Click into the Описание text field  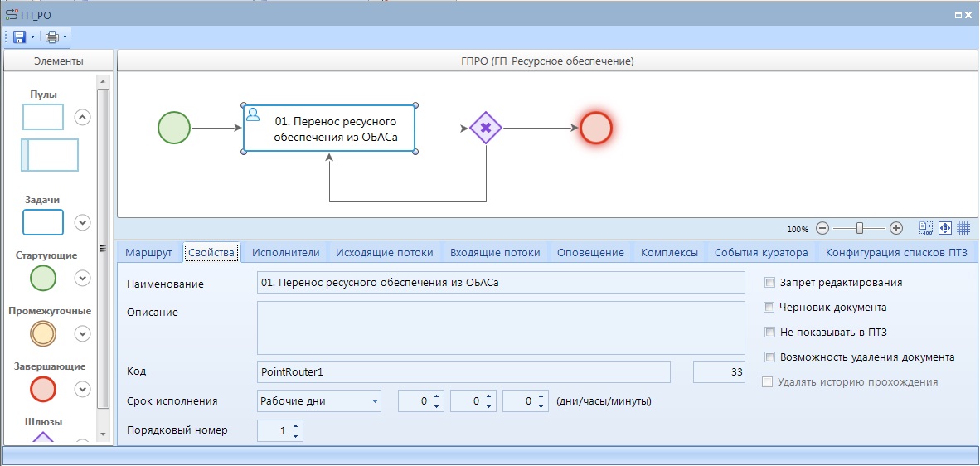pos(501,328)
